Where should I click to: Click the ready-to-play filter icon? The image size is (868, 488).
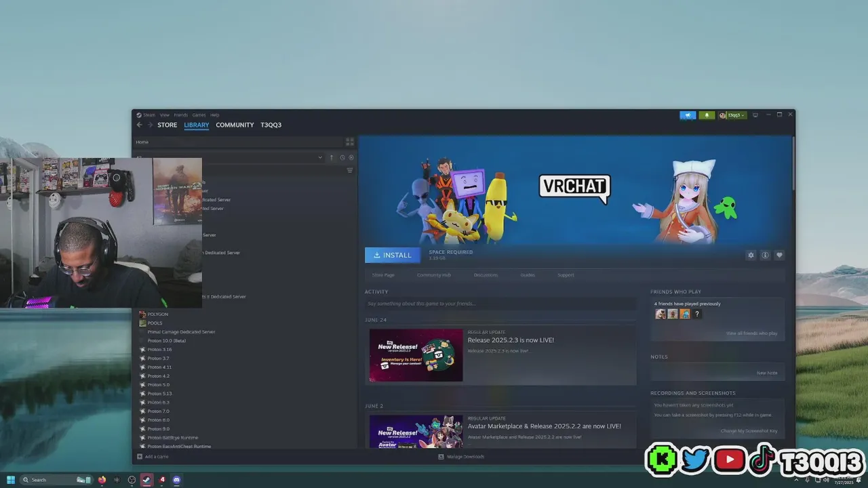click(351, 157)
